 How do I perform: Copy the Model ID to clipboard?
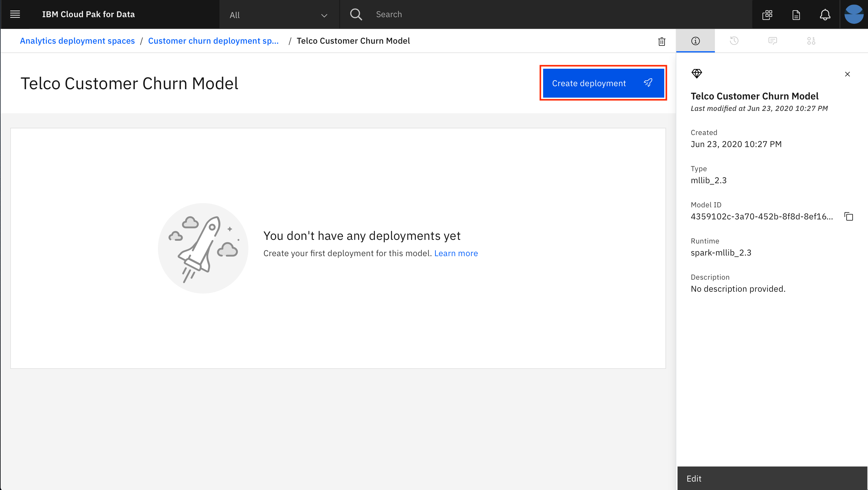[x=848, y=216]
